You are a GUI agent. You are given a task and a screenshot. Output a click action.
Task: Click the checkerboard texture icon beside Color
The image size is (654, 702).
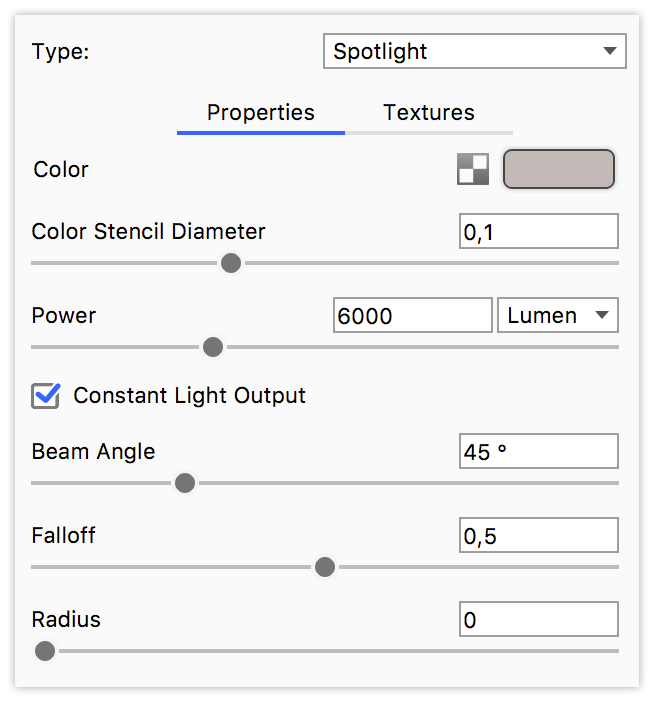tap(473, 170)
